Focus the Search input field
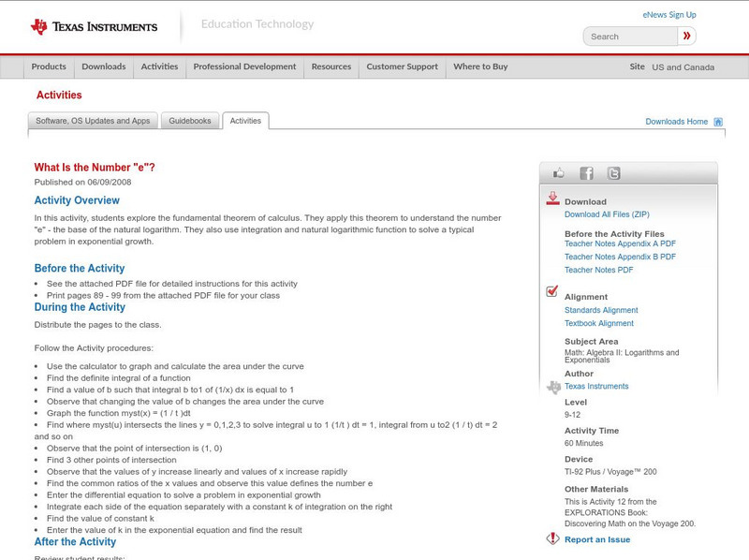749x560 pixels. tap(630, 37)
